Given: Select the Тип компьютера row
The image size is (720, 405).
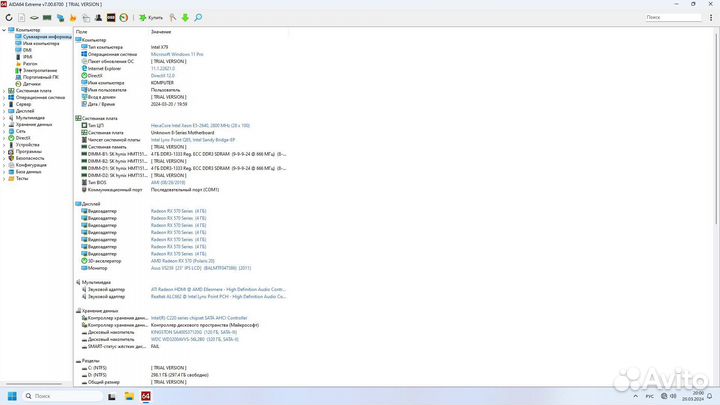Looking at the screenshot, I should [181, 47].
